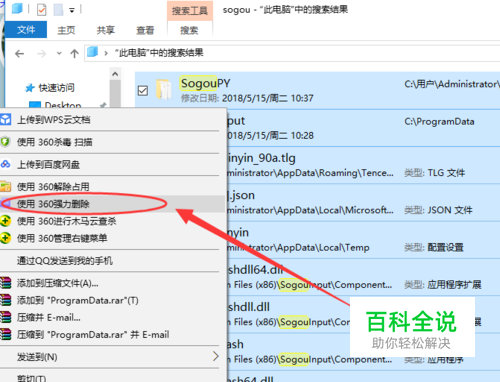Click SogouPY path C:\用户\Administrator
This screenshot has width=500, height=382.
(452, 84)
